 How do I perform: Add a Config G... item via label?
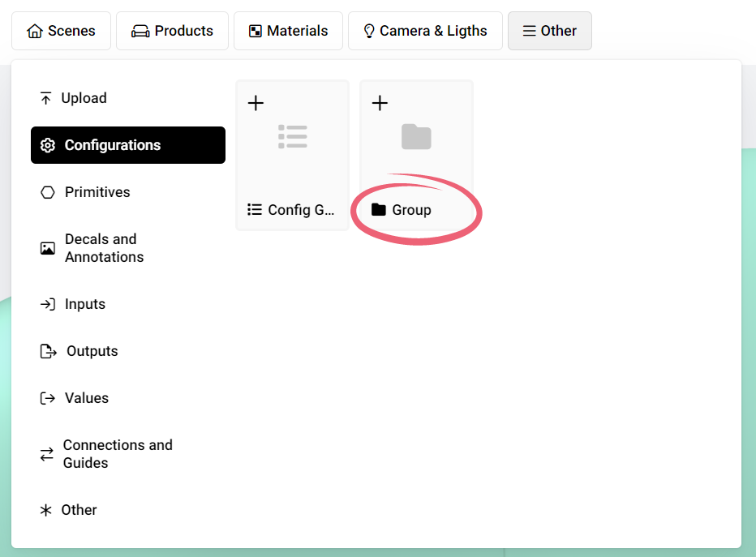pyautogui.click(x=300, y=210)
